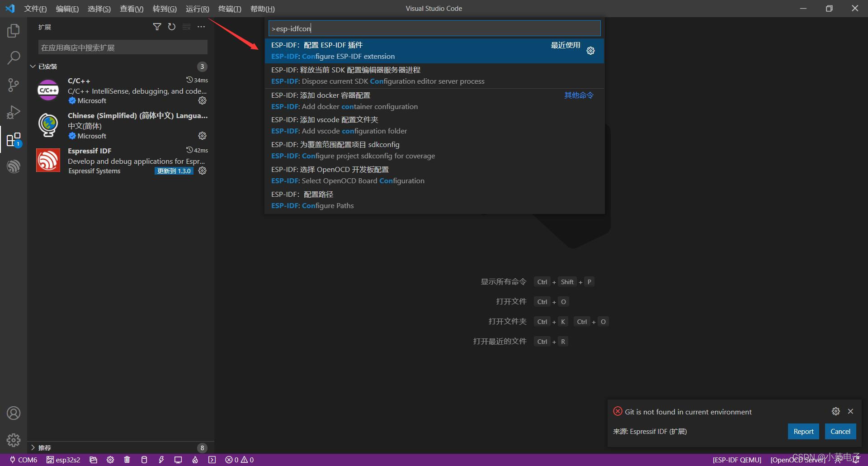
Task: Open the Explorer view in activity bar
Action: coord(14,31)
